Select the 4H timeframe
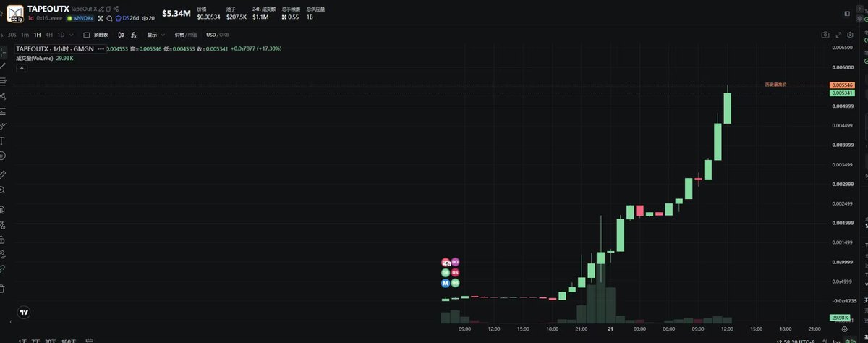 [49, 35]
